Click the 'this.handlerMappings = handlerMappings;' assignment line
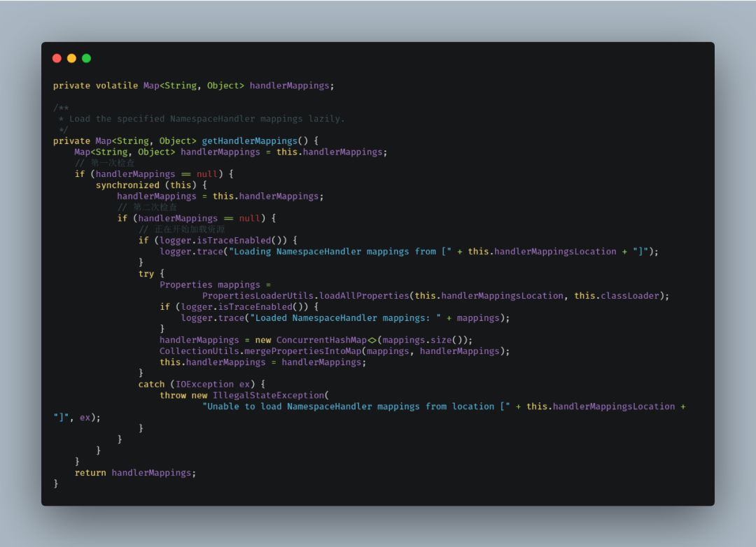 pyautogui.click(x=262, y=362)
